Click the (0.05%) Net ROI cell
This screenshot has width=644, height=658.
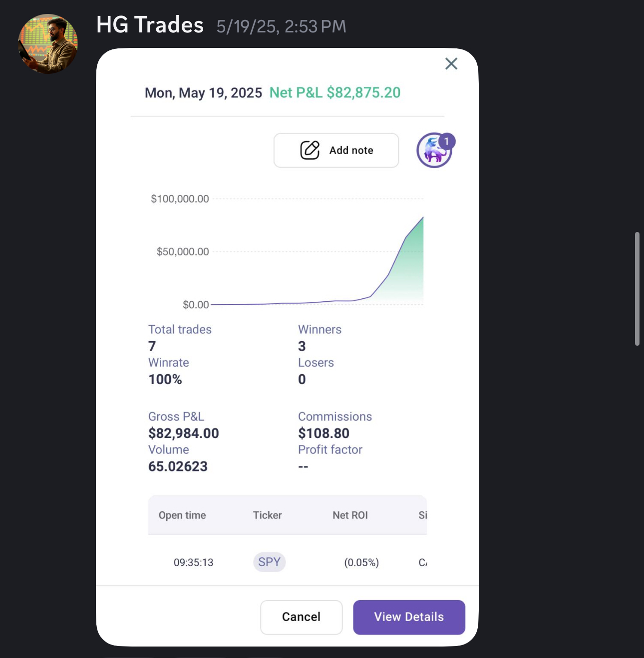(361, 563)
